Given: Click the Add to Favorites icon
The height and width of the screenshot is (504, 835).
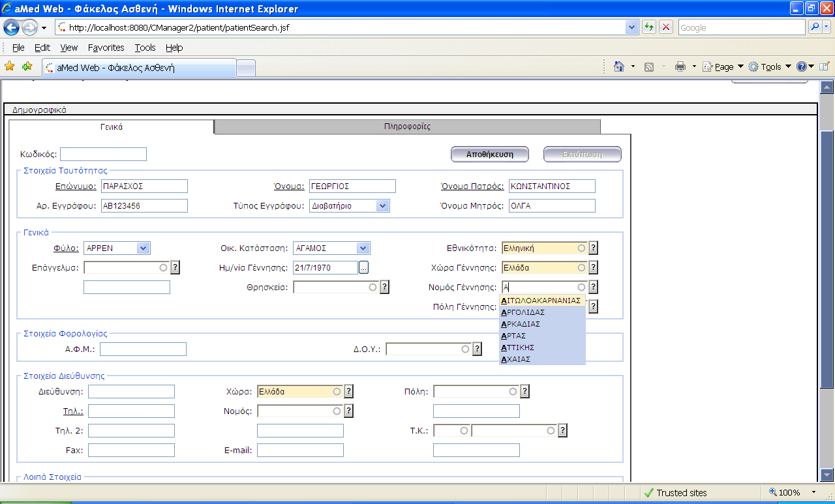Looking at the screenshot, I should (x=27, y=67).
